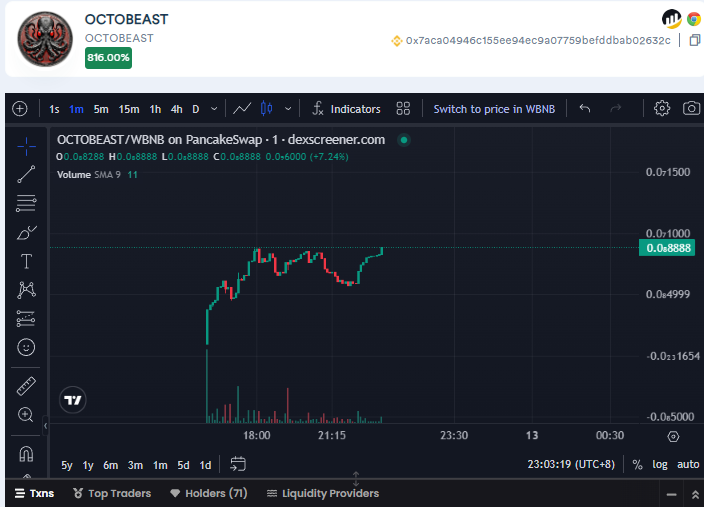This screenshot has height=507, width=704.
Task: Toggle the magnet mode tool
Action: (26, 454)
